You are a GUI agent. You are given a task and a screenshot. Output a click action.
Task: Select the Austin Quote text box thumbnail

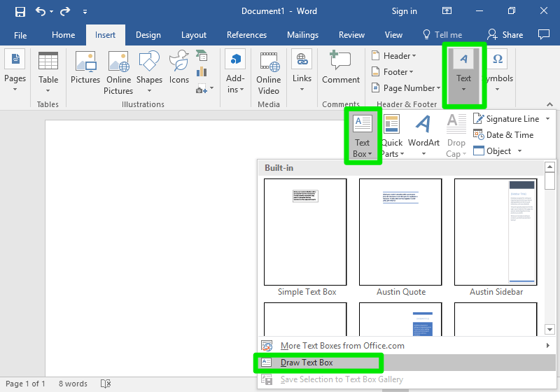pyautogui.click(x=400, y=232)
